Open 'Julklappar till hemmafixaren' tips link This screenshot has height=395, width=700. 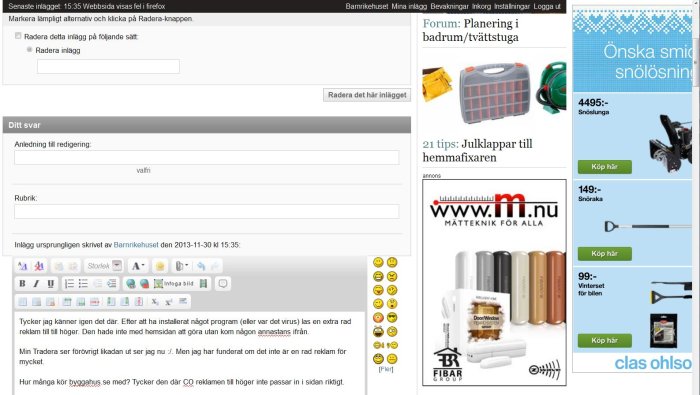(x=477, y=150)
